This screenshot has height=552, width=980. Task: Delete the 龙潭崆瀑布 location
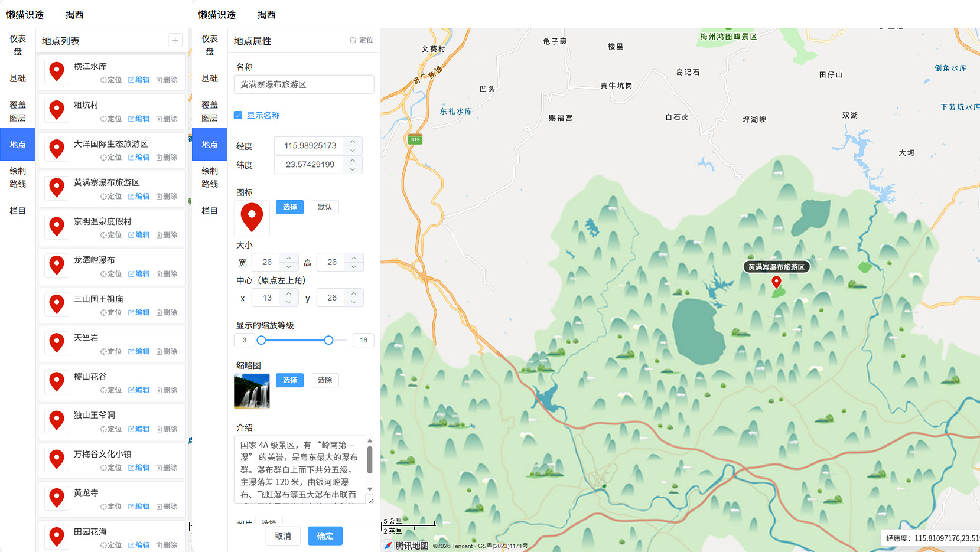tap(167, 274)
